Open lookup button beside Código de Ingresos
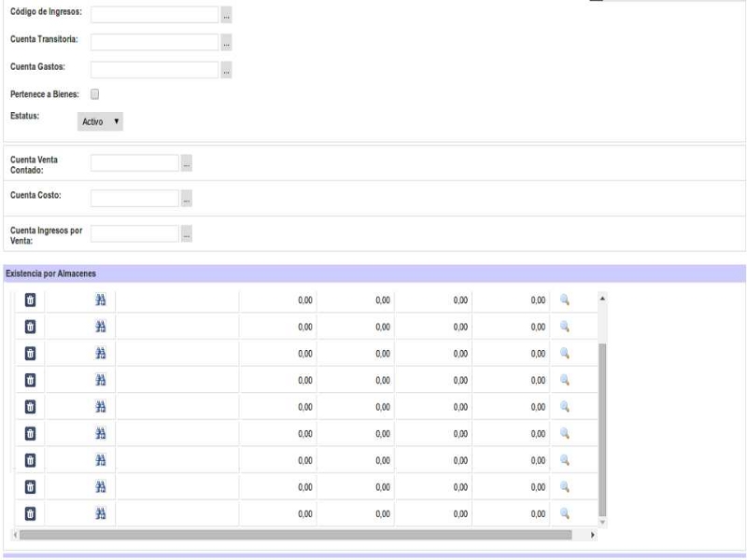Viewport: 747px width, 560px height. [226, 15]
